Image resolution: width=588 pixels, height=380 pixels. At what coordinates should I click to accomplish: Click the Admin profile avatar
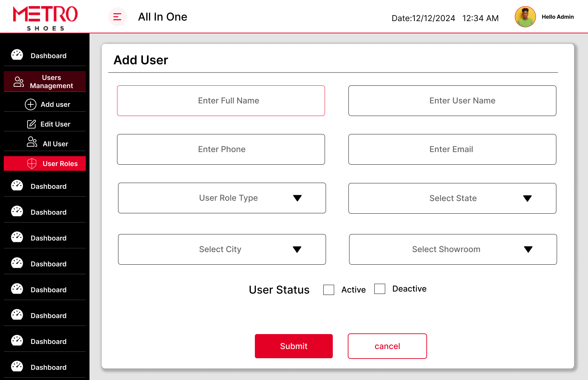pyautogui.click(x=525, y=17)
